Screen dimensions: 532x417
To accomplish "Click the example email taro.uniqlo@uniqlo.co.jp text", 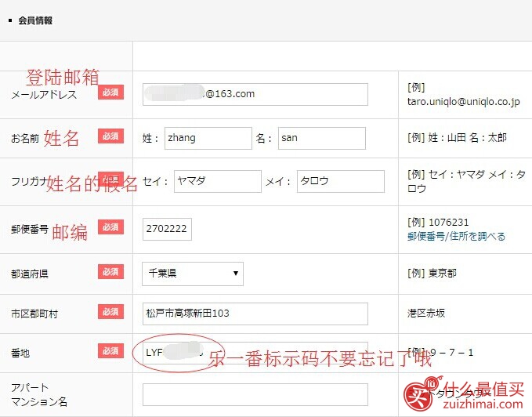I will 464,102.
